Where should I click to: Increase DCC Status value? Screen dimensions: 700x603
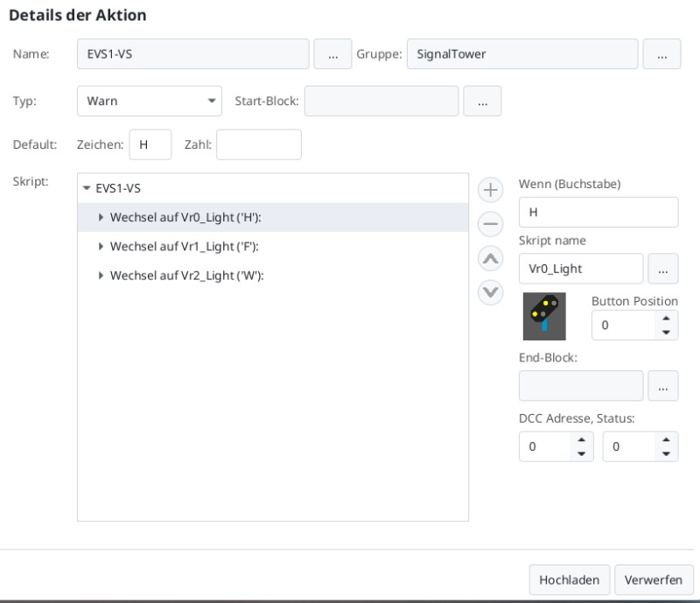coord(666,440)
